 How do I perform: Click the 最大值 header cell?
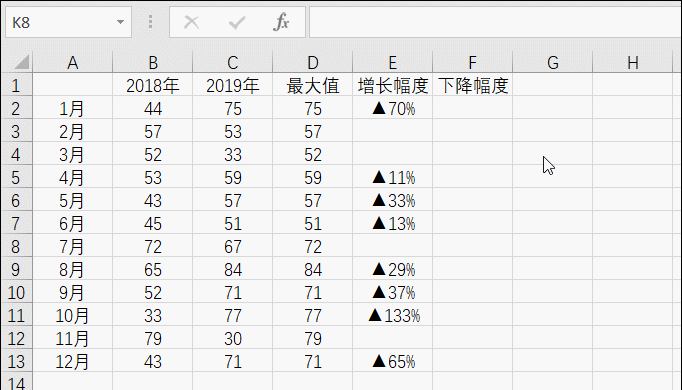tap(313, 85)
